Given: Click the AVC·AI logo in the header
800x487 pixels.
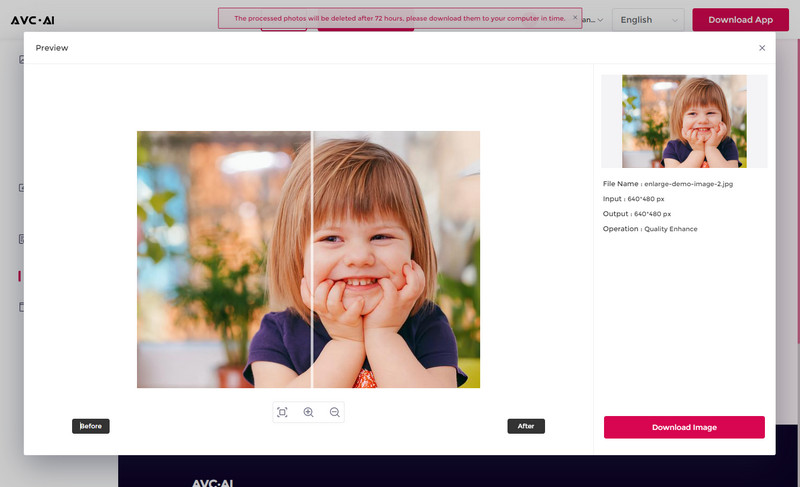Looking at the screenshot, I should click(33, 20).
